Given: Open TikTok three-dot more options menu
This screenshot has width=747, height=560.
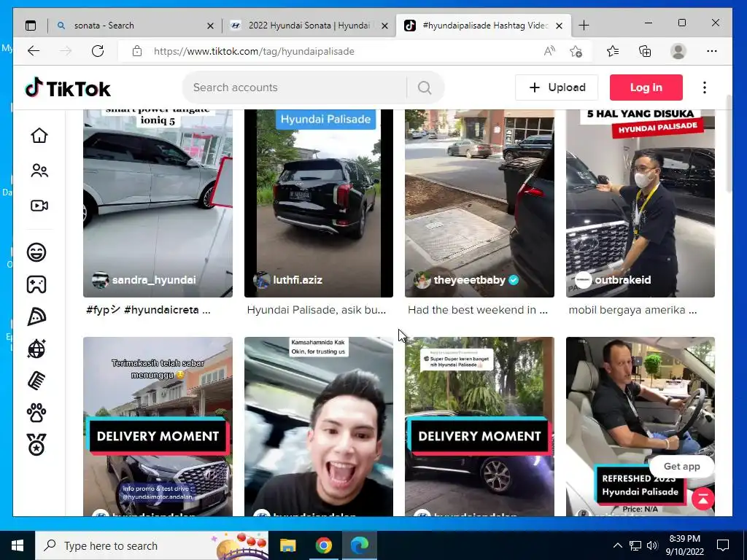Looking at the screenshot, I should click(x=705, y=87).
